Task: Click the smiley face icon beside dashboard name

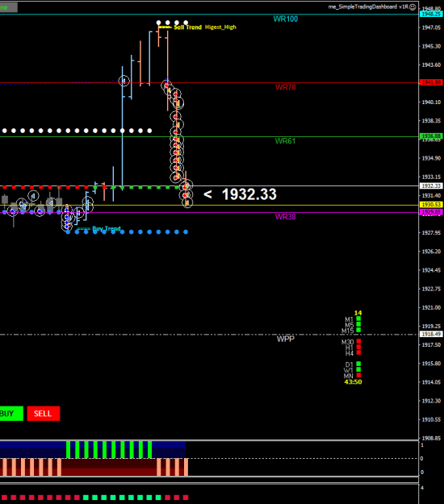Action: pos(413,6)
